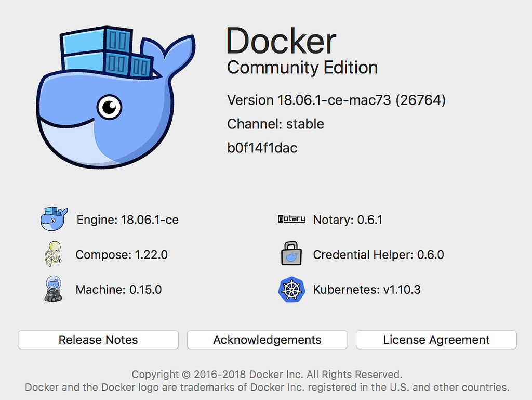Click the Engine: 18.06.1-ce label
The height and width of the screenshot is (400, 532).
point(128,220)
